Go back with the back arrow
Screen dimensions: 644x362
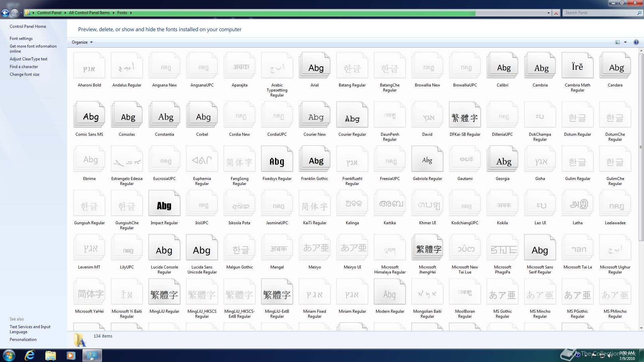click(5, 13)
